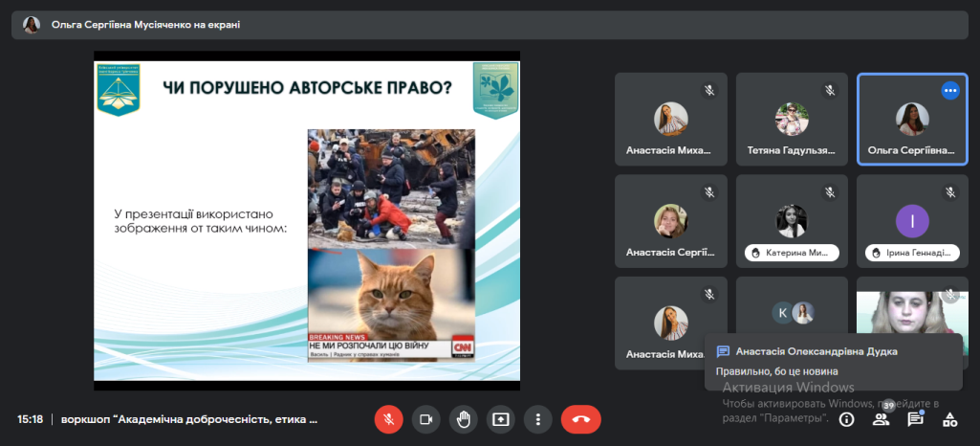Click the chat notification from Анастасія Олександрівна Дудка
Image resolution: width=980 pixels, height=446 pixels.
point(832,361)
